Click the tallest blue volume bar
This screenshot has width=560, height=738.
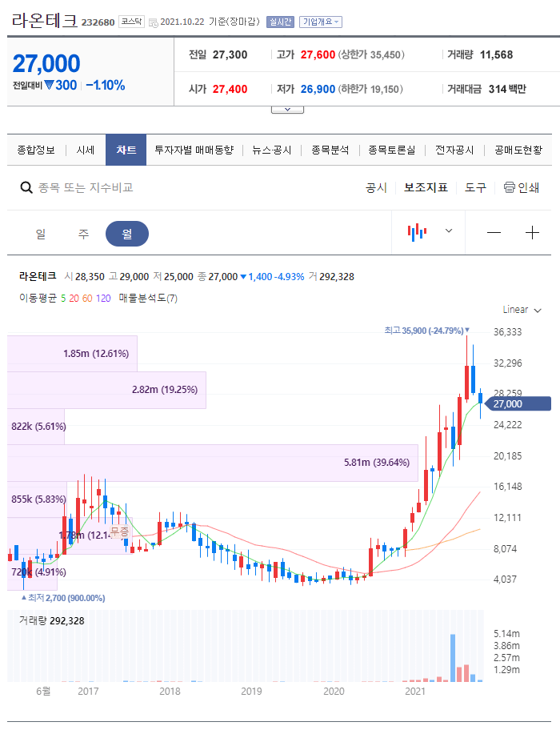453,658
